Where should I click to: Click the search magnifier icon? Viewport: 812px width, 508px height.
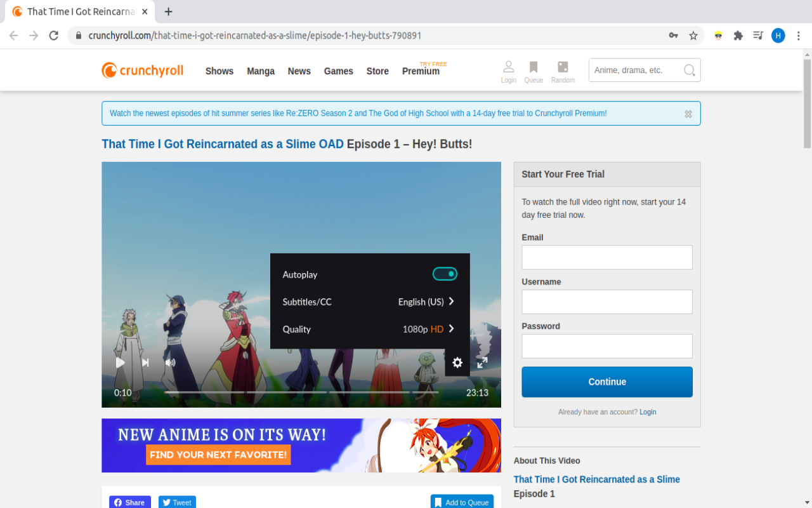point(689,70)
